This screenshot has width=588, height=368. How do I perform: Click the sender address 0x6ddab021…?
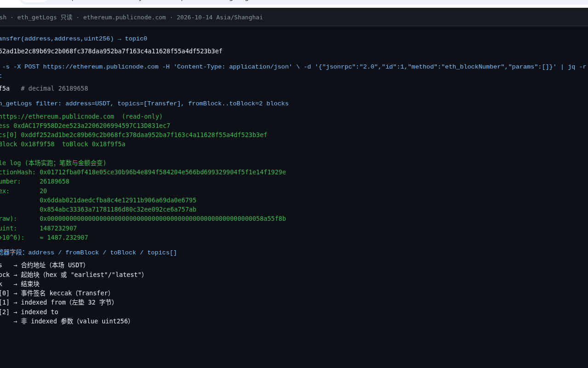[x=118, y=200]
